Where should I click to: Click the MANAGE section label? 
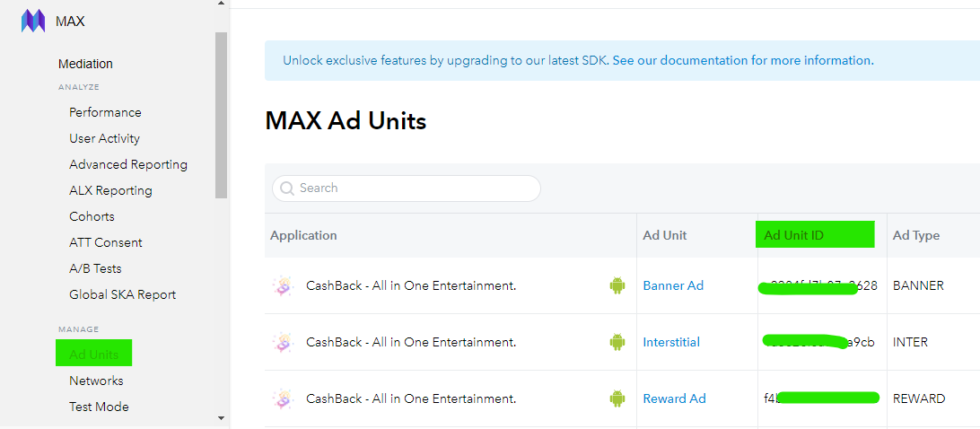[79, 329]
